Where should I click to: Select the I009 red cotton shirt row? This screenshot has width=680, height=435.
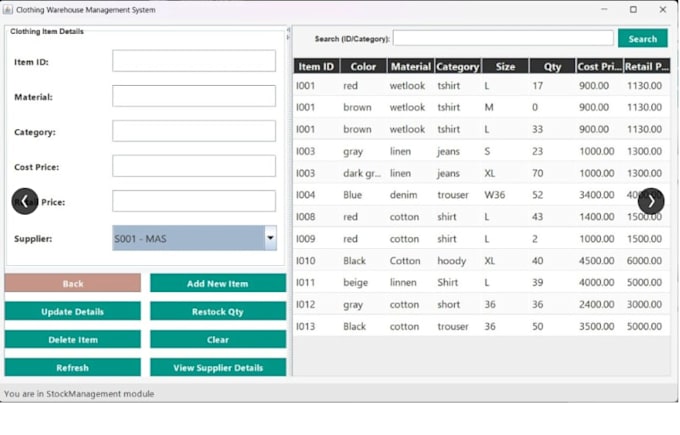[x=482, y=239]
